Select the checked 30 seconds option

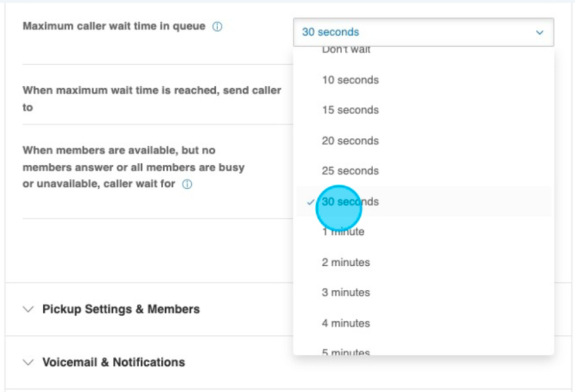pos(351,202)
